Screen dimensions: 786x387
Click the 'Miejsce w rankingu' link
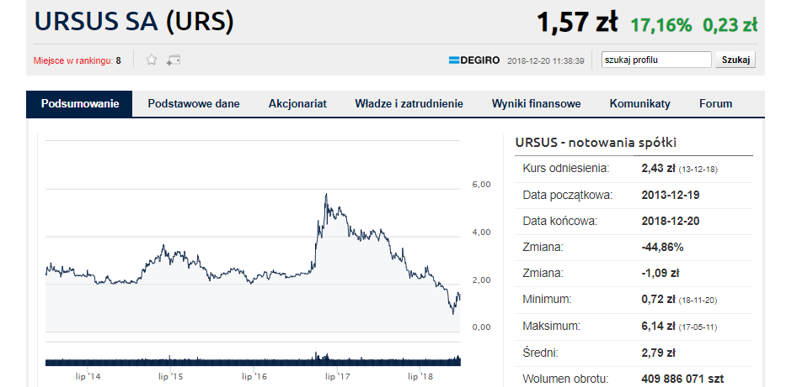73,61
